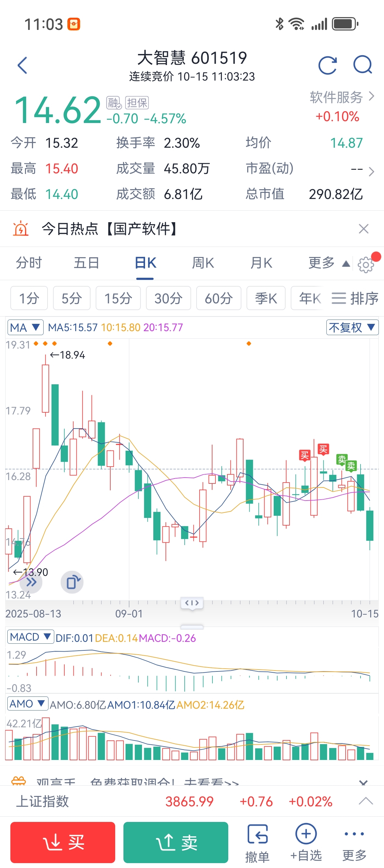Select the 60分 interval chip
This screenshot has height=868, width=384.
pos(219,298)
